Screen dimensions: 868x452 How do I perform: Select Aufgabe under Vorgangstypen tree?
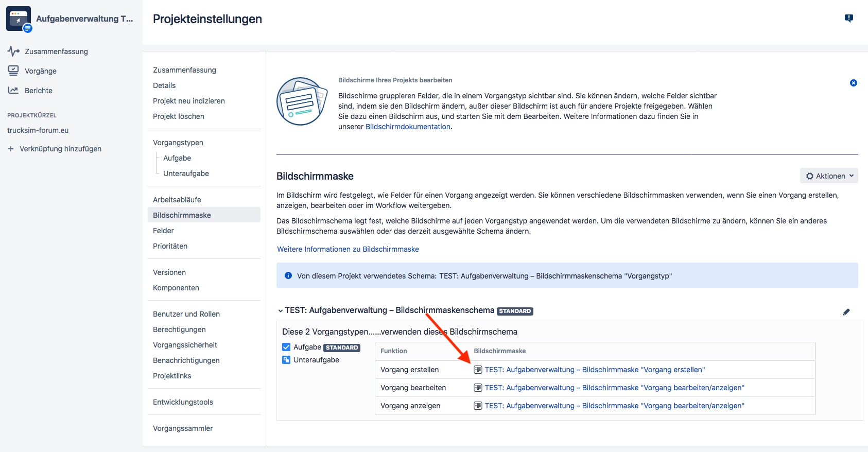pos(177,158)
